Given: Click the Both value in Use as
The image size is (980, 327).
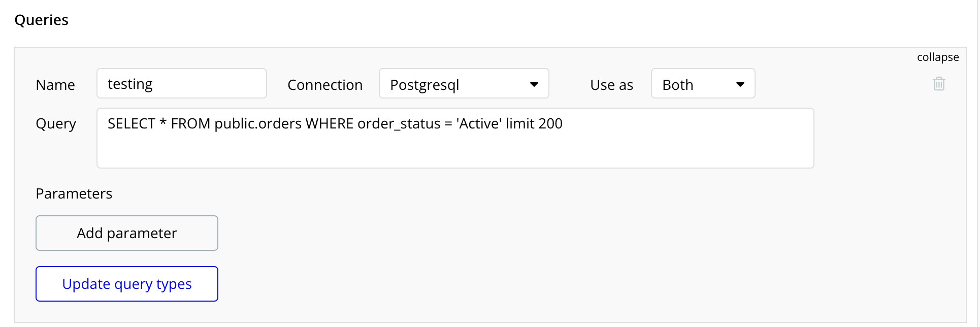Looking at the screenshot, I should [x=677, y=85].
